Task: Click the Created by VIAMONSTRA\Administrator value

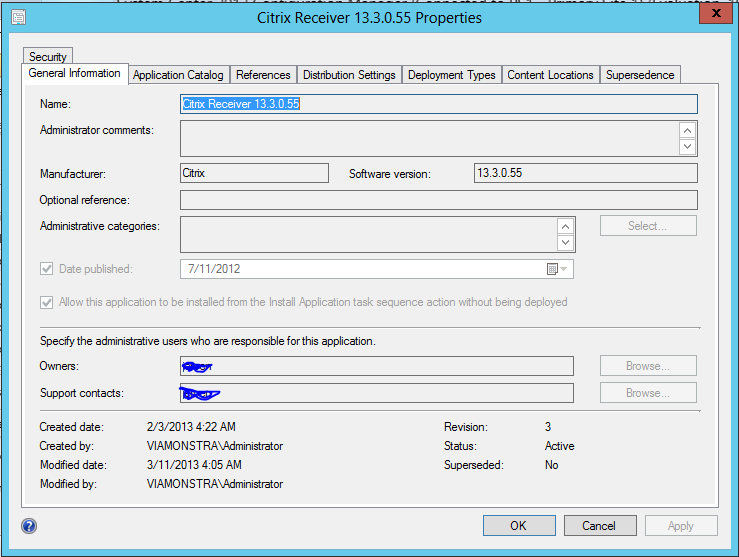Action: point(215,446)
